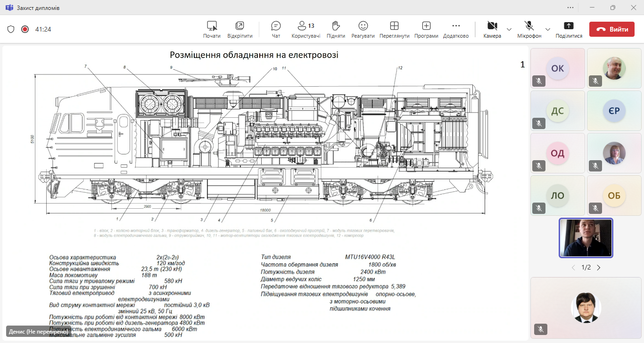Toggle the Камера on or off
Viewport: 644px width, 343px height.
point(492,29)
